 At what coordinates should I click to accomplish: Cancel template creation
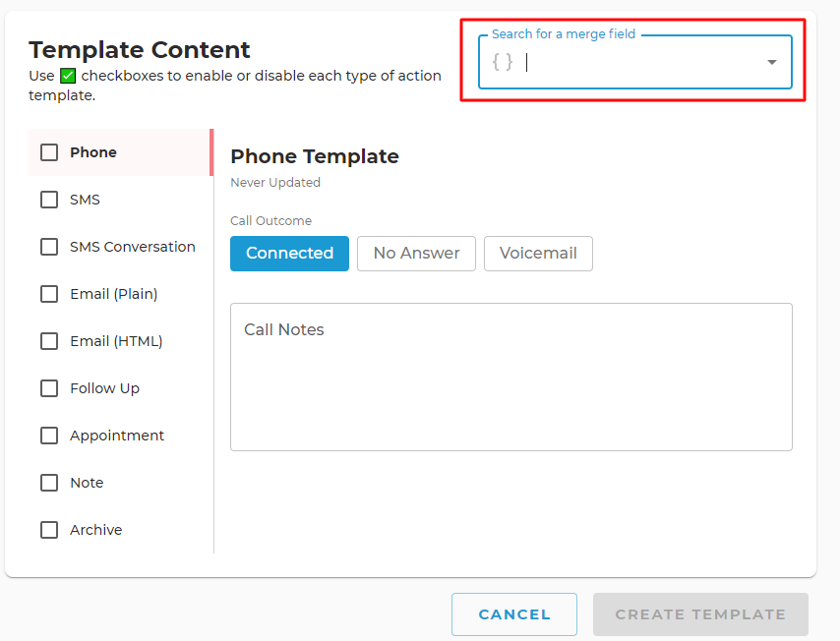click(514, 614)
